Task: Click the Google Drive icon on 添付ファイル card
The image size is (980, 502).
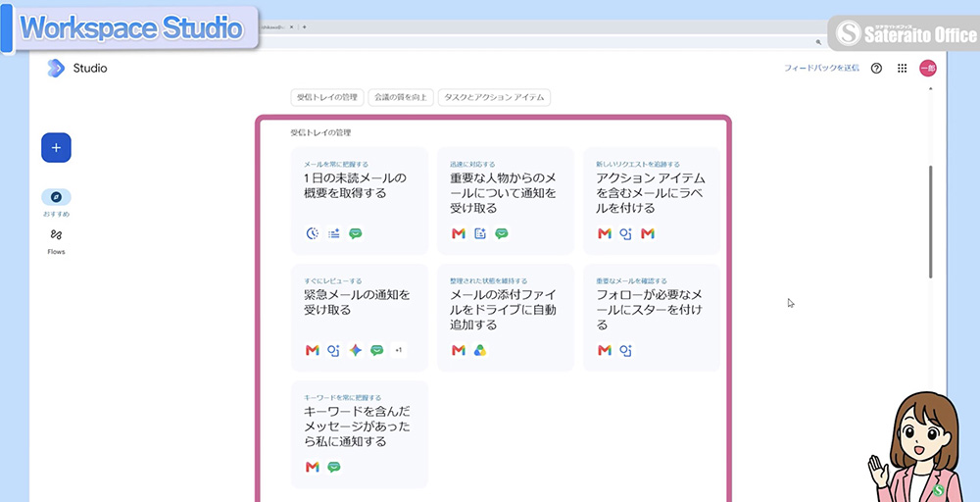Action: pos(480,350)
